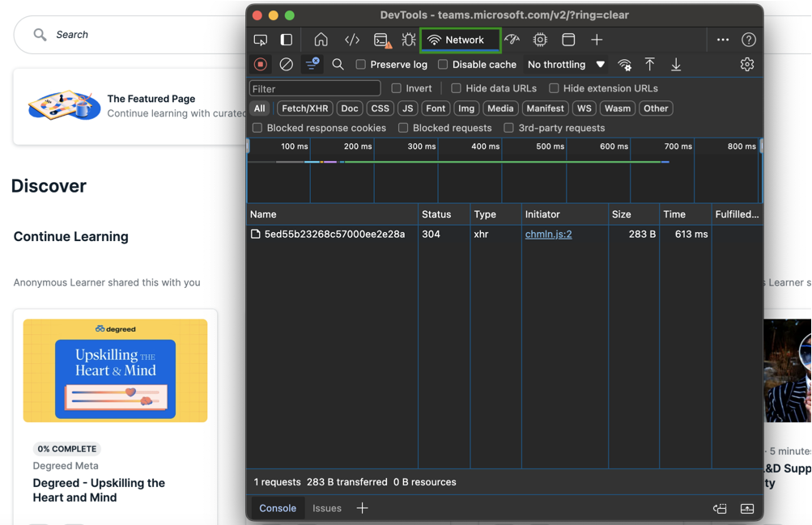Open the chmln.js:2 initiator link

pyautogui.click(x=548, y=235)
